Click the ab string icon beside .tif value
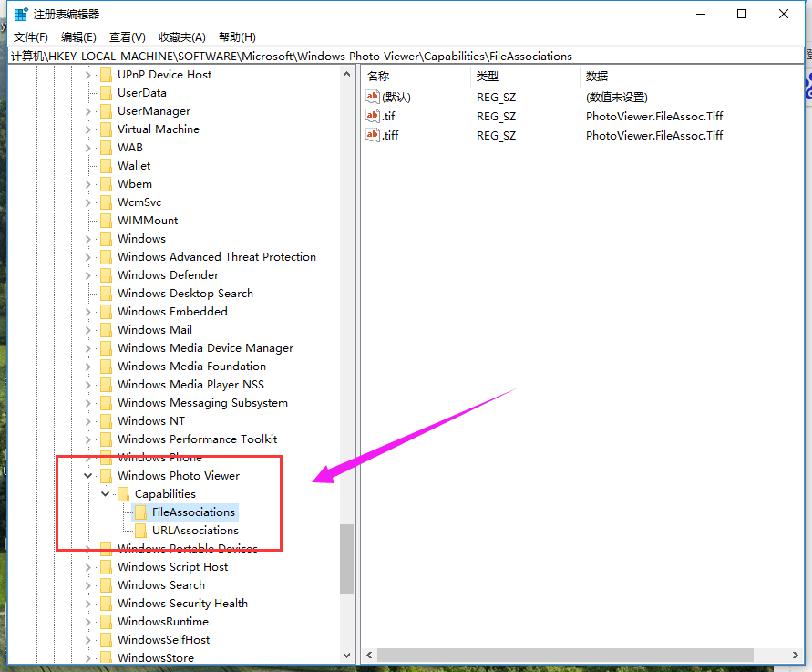The image size is (812, 672). point(372,116)
